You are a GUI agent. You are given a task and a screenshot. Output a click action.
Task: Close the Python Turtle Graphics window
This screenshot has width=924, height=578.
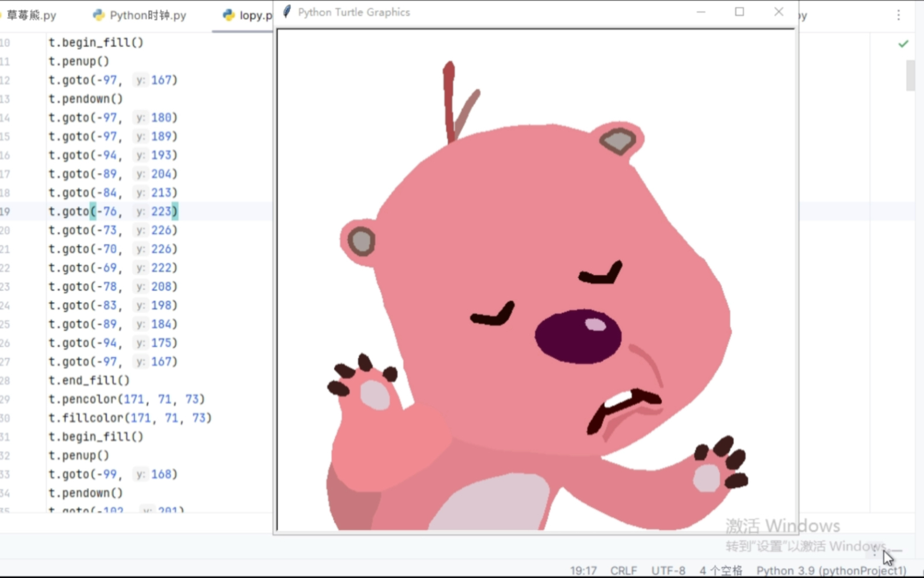(779, 12)
